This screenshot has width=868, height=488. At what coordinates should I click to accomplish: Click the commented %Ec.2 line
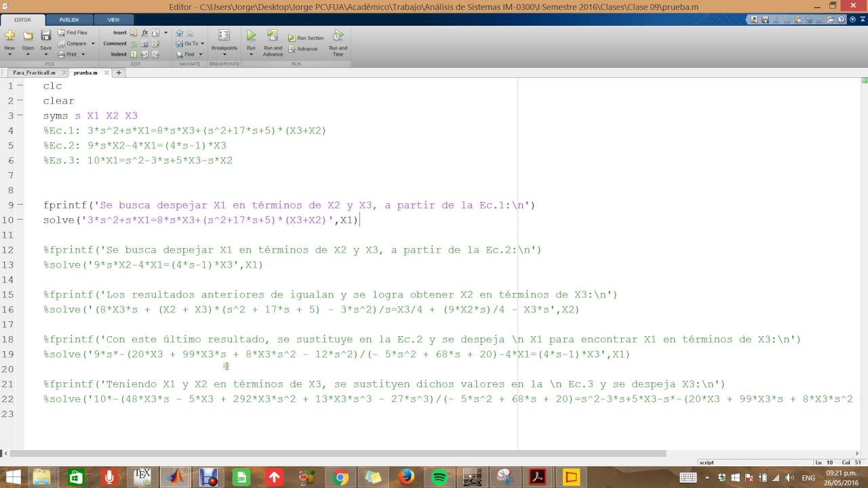click(x=135, y=146)
